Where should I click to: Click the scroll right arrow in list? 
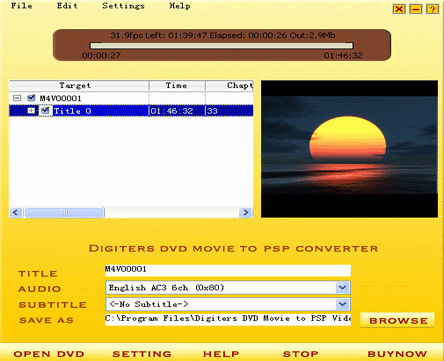point(246,212)
